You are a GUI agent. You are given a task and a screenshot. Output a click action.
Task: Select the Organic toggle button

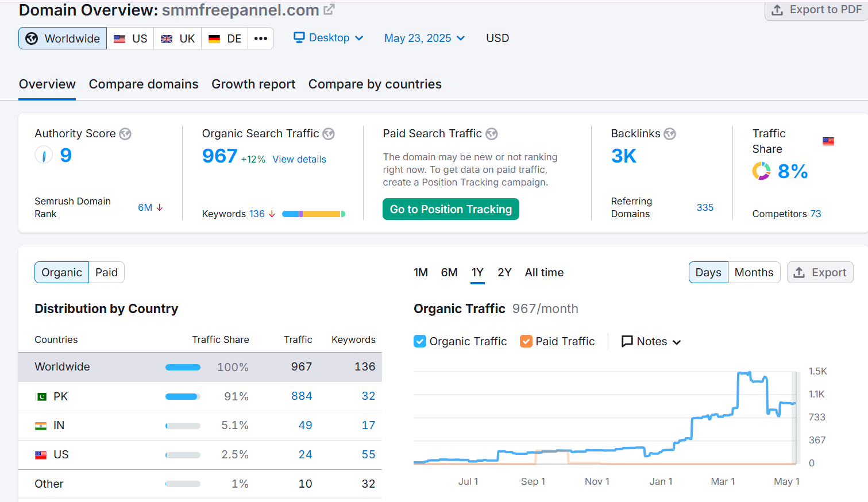tap(62, 272)
